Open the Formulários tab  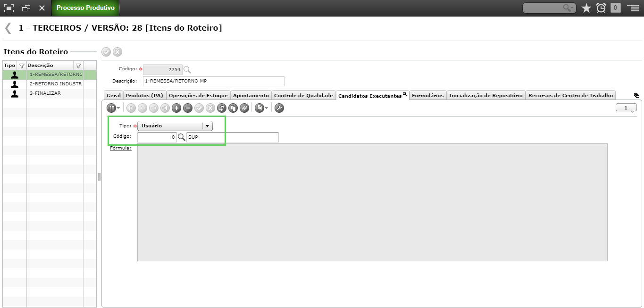click(427, 95)
